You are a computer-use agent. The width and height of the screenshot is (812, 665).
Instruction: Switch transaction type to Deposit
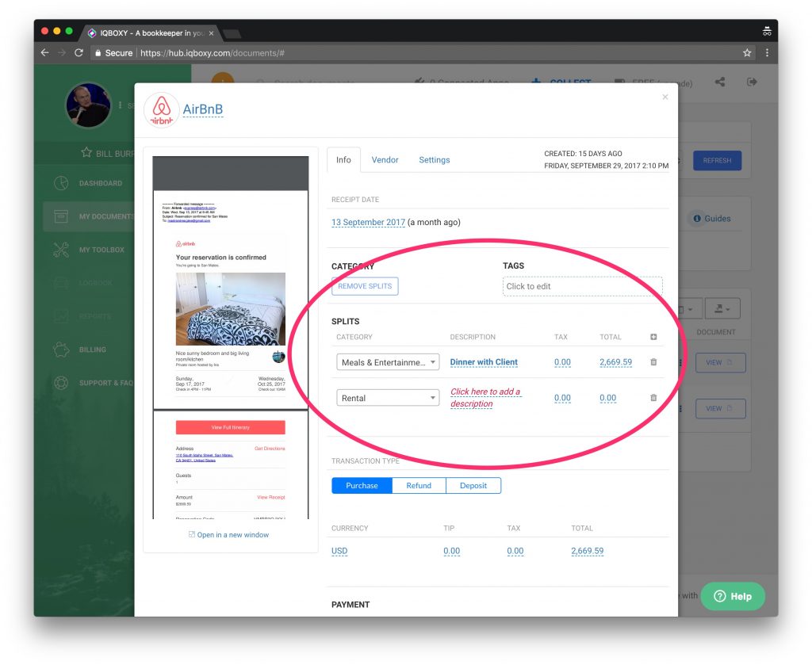(473, 485)
